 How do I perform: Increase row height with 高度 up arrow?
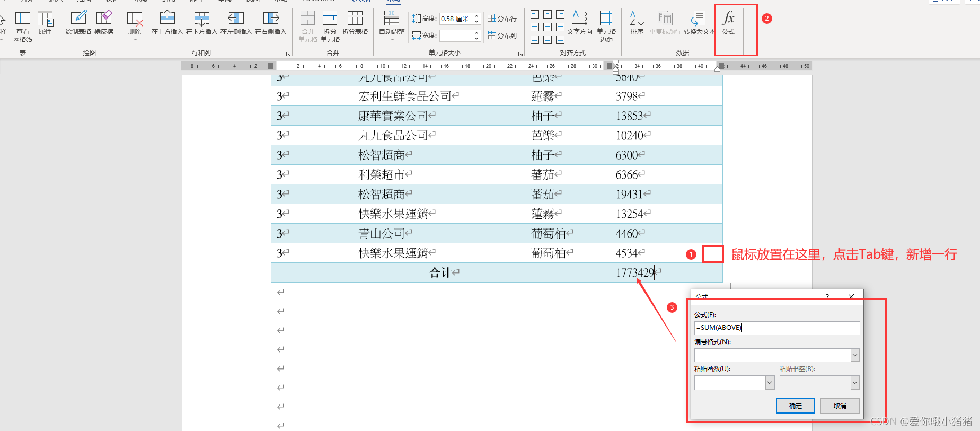[x=477, y=16]
